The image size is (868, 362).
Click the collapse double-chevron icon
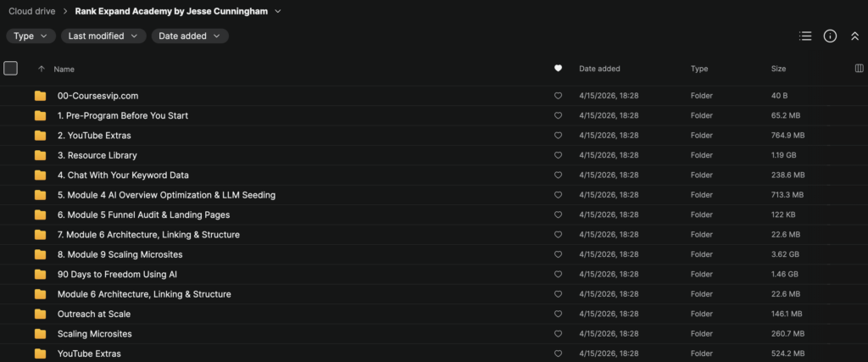pos(854,36)
